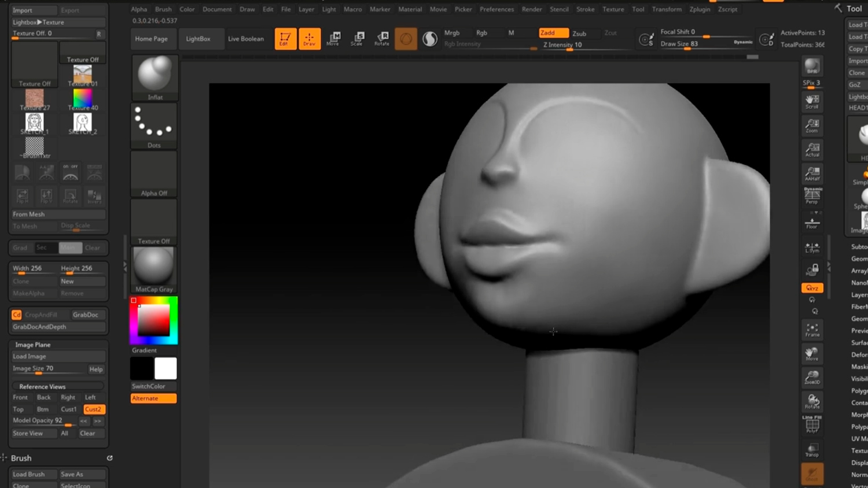Viewport: 868px width, 488px height.
Task: Toggle the Zadd button
Action: [554, 33]
